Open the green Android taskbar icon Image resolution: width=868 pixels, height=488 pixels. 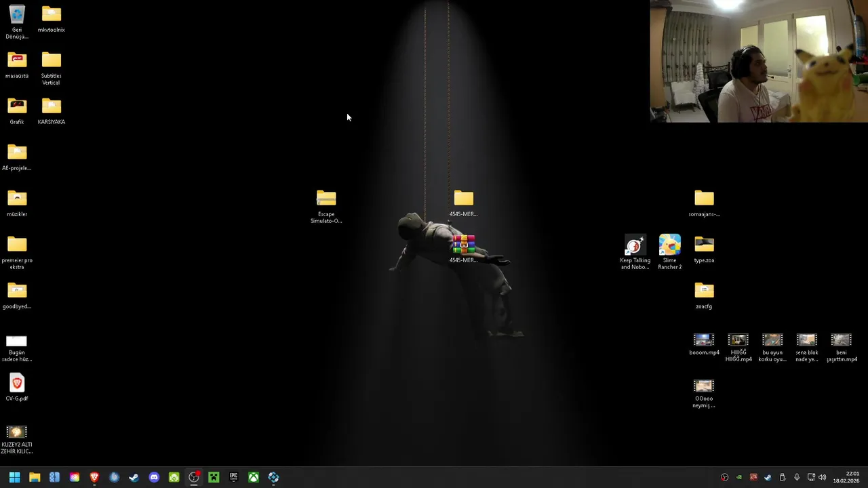coord(174,477)
